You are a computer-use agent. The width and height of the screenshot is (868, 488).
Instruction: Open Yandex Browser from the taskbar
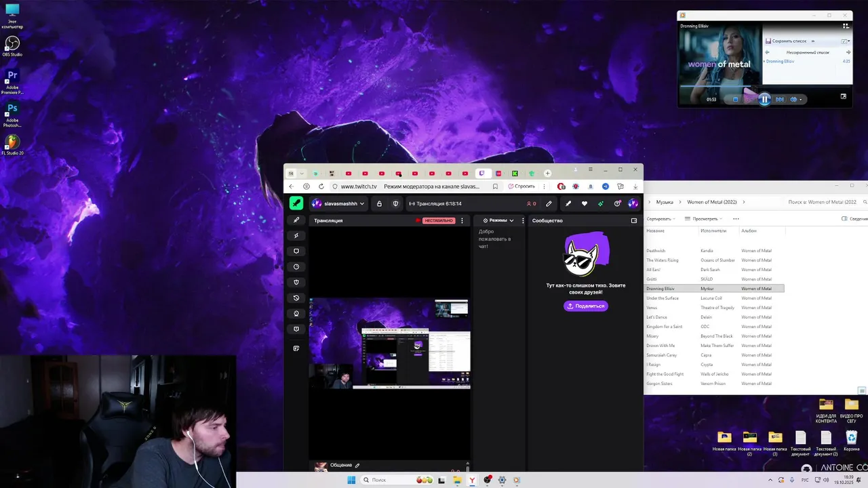click(472, 480)
